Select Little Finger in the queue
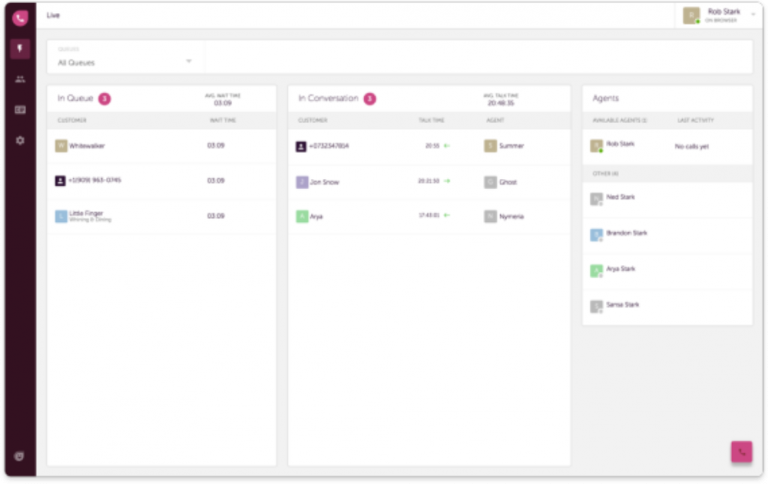The width and height of the screenshot is (768, 484). point(90,216)
